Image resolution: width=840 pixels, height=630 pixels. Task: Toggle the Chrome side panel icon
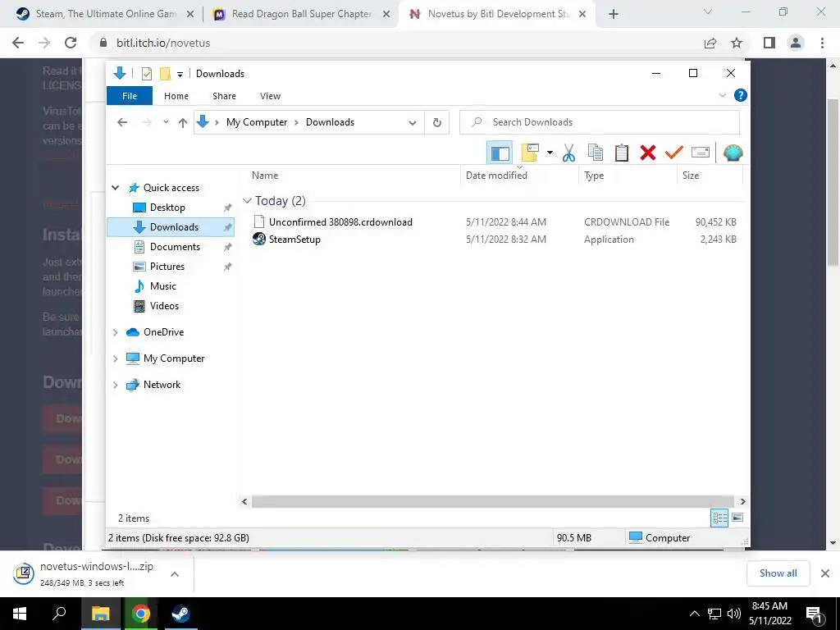(769, 43)
